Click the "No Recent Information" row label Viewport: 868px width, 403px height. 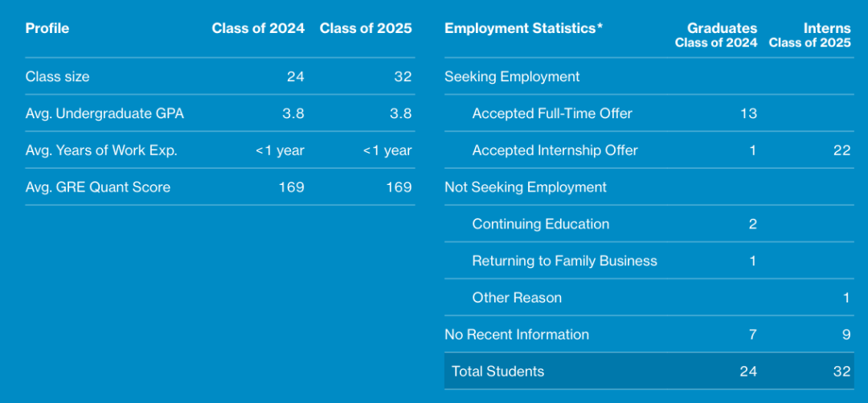click(517, 335)
